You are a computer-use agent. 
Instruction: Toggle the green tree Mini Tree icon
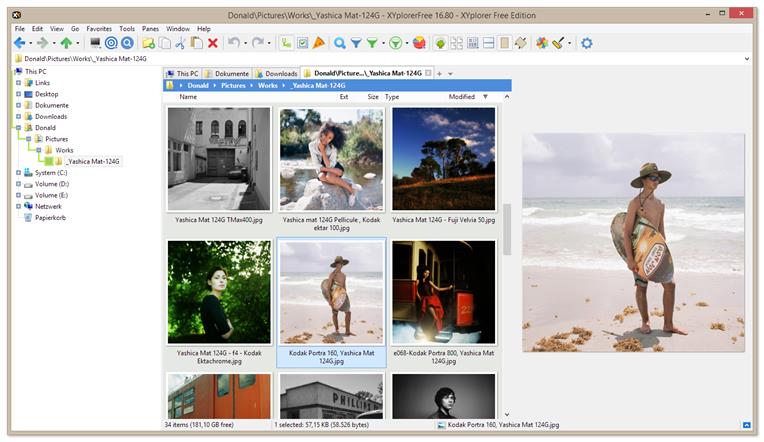click(x=440, y=43)
